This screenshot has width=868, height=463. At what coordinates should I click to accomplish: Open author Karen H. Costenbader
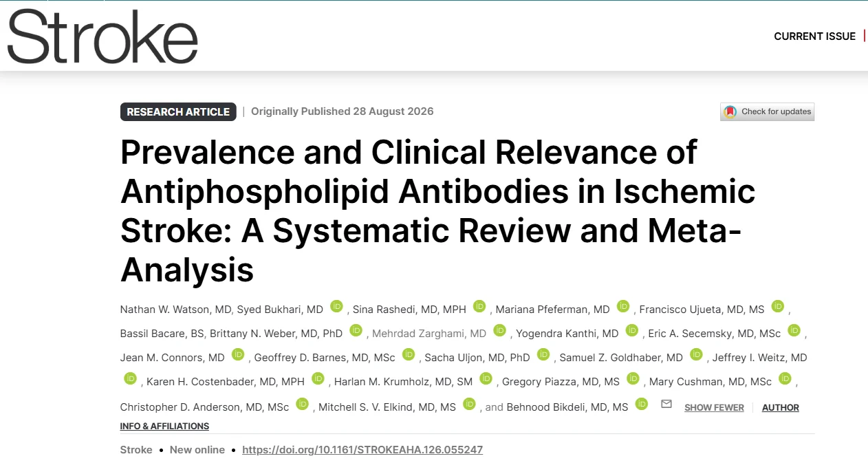coord(226,382)
